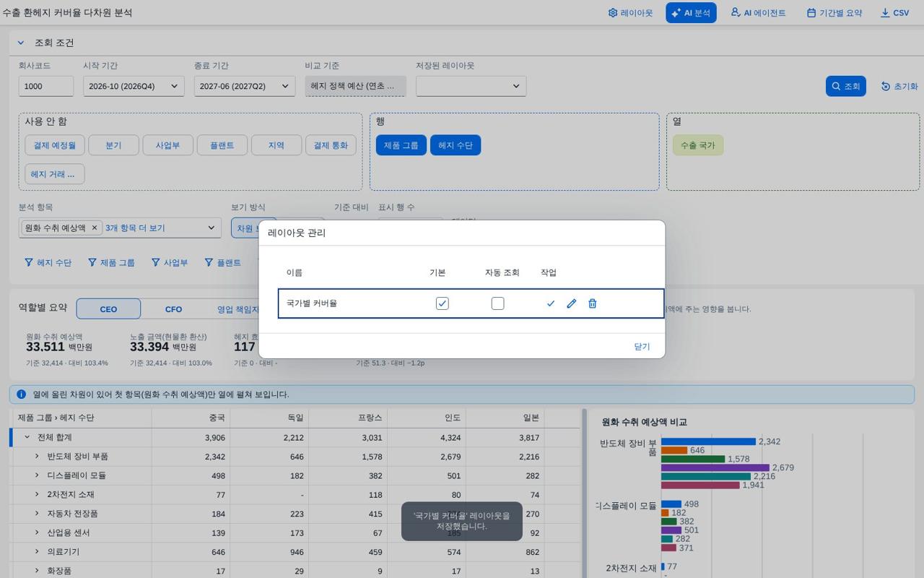Select the 결제 예정월 dimension chip
The image size is (924, 578).
coord(55,145)
